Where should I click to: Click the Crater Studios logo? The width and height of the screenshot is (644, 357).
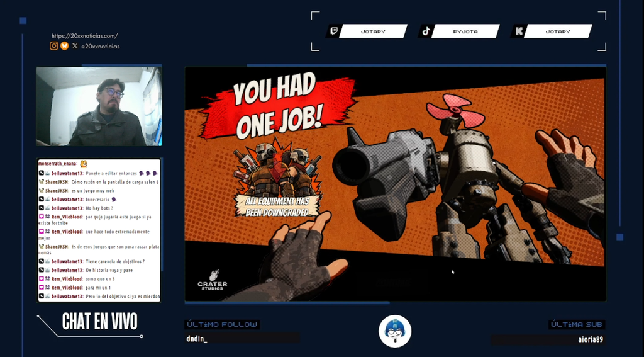coord(213,280)
